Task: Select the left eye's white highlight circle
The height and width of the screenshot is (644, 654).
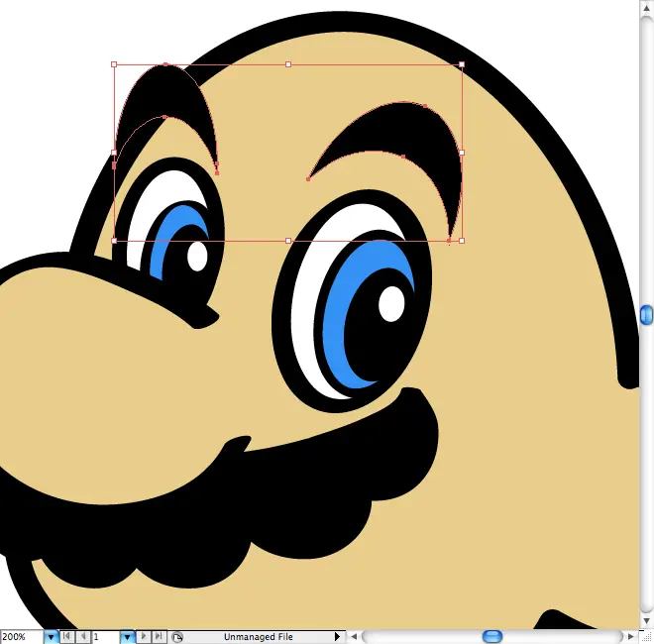Action: pyautogui.click(x=197, y=256)
